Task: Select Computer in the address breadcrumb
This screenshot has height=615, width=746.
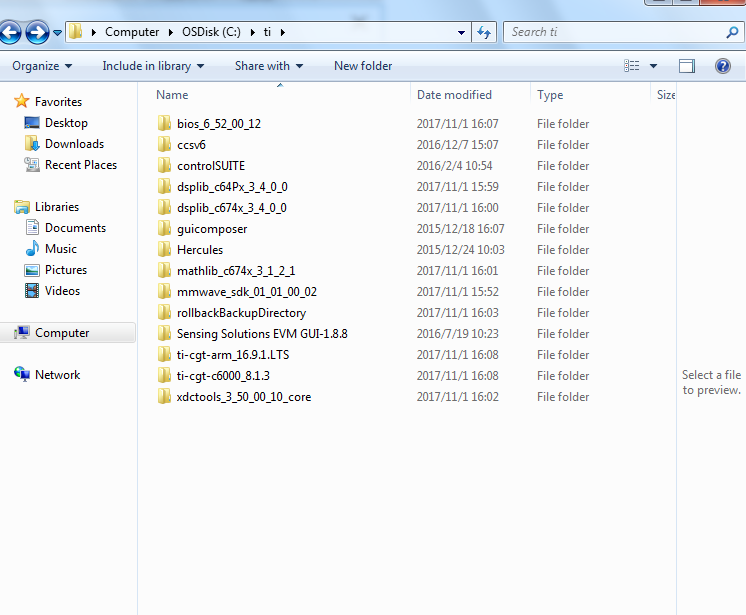Action: (132, 32)
